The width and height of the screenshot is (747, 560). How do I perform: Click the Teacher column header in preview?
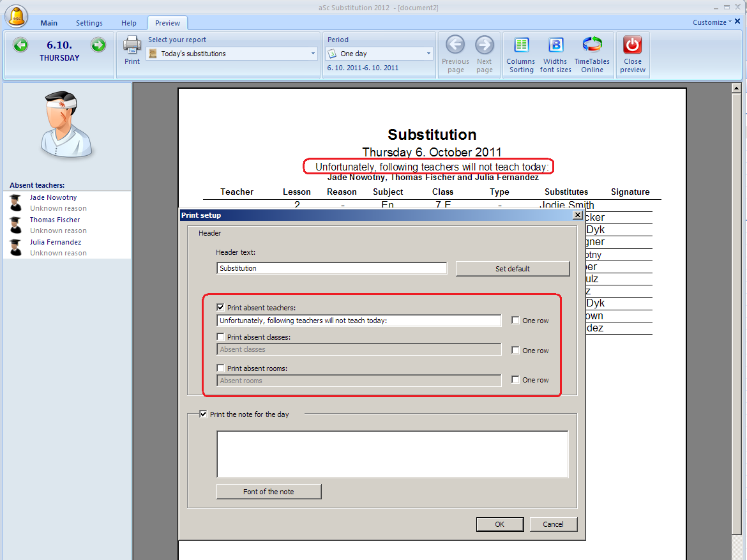click(237, 192)
